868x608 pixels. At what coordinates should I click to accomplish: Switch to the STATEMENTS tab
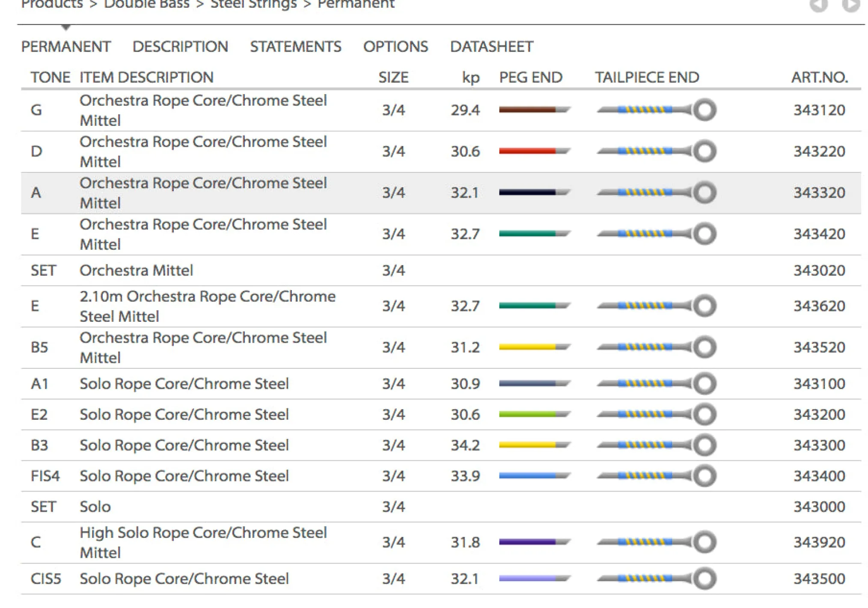(x=296, y=47)
